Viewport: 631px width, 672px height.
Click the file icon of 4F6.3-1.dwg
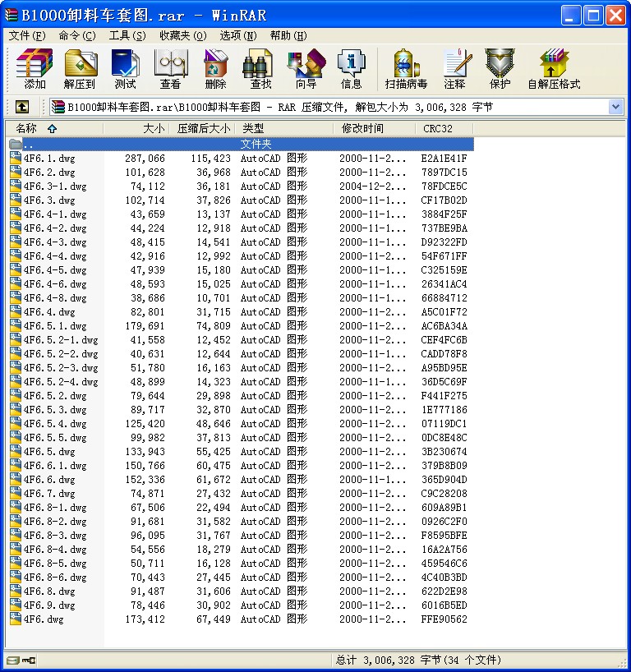[x=16, y=186]
